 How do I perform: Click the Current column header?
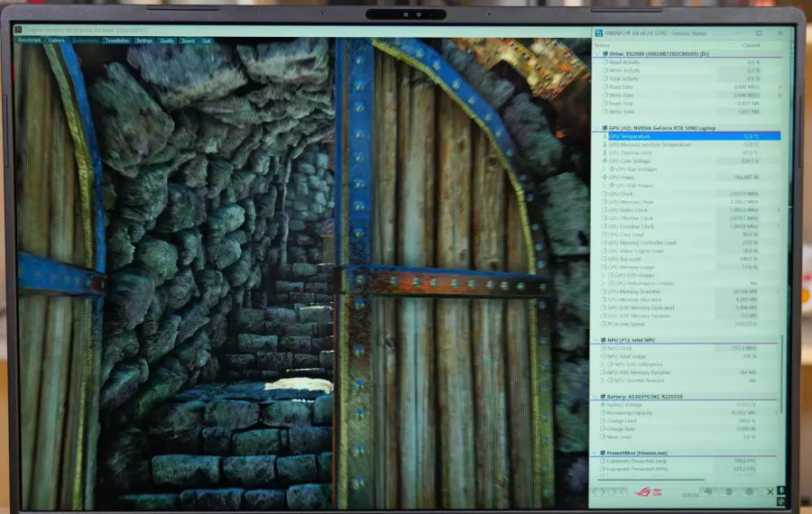pyautogui.click(x=751, y=46)
